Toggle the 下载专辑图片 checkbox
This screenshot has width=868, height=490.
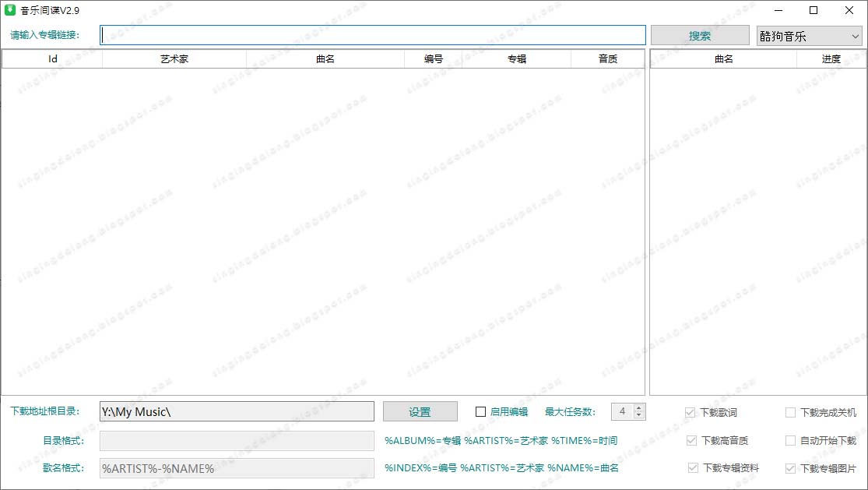[790, 468]
